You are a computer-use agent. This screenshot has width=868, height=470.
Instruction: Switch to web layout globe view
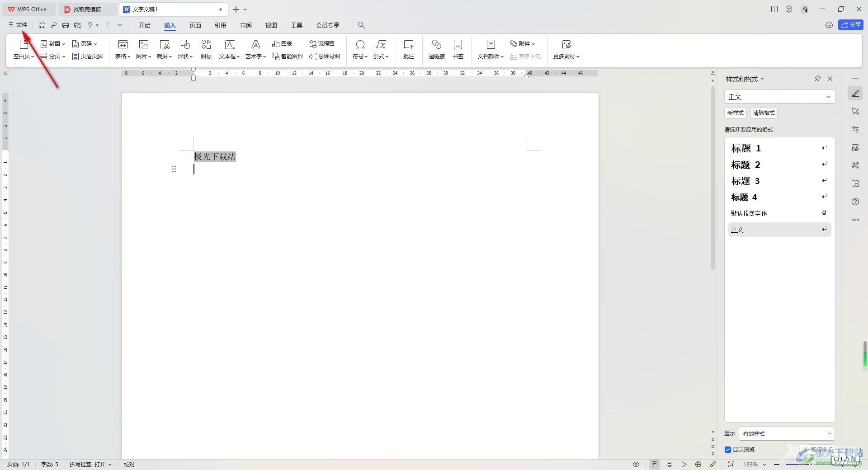coord(698,464)
